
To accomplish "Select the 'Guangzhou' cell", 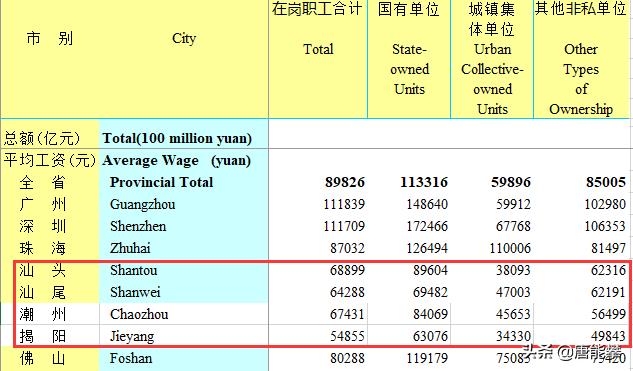I will coord(143,204).
